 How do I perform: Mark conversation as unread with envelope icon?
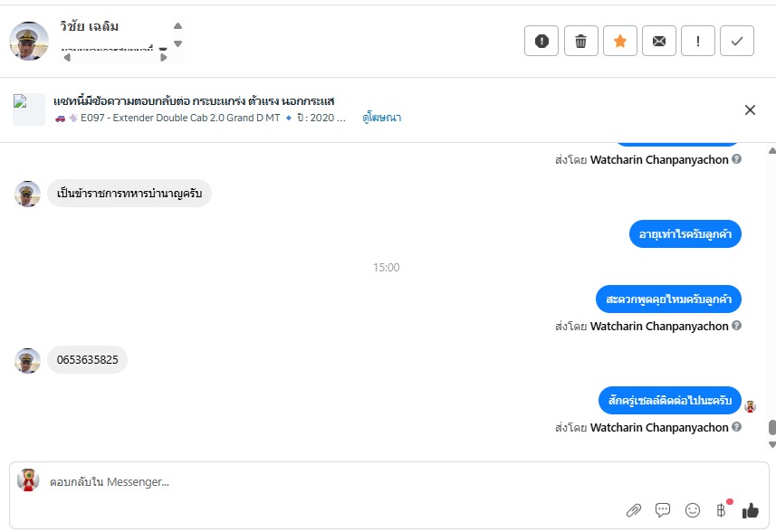[659, 41]
